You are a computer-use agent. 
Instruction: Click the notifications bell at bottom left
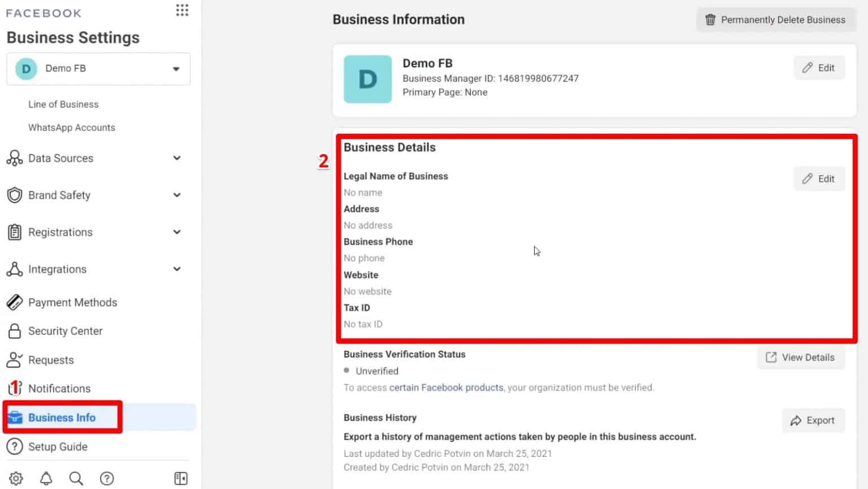[46, 478]
